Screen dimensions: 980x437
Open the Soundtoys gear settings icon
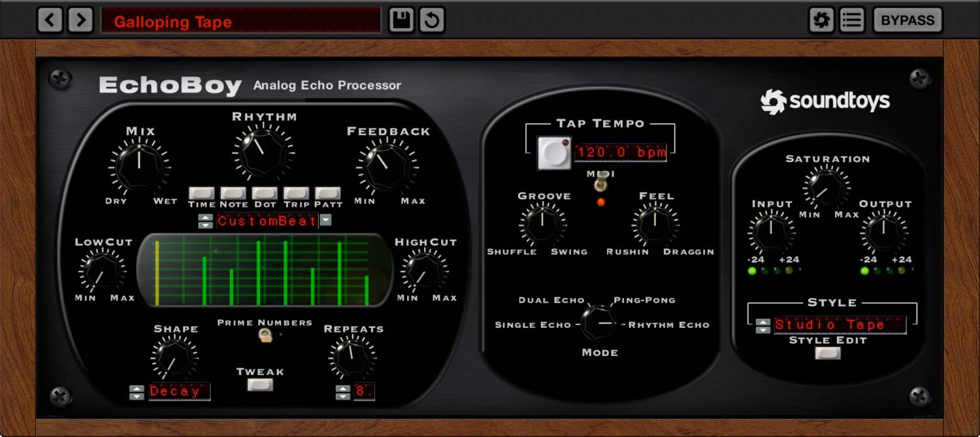coord(821,20)
